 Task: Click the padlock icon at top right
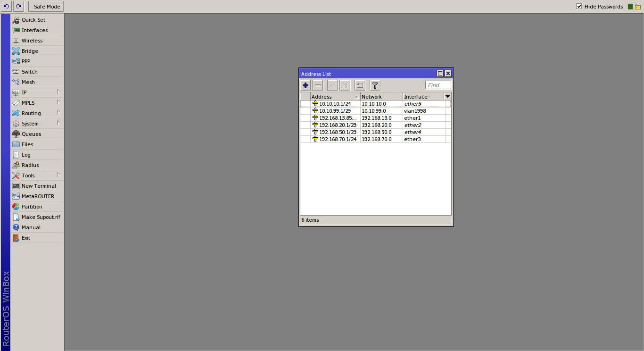pos(637,7)
